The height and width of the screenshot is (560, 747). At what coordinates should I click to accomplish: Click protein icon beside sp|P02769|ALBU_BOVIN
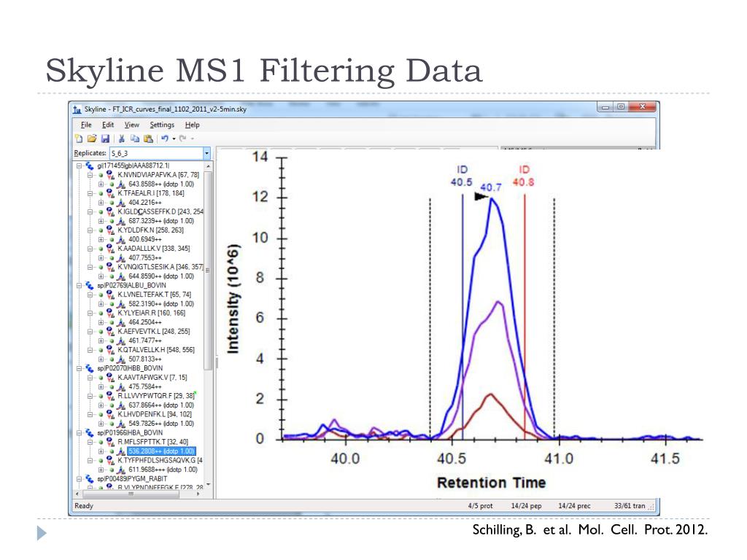coord(90,285)
